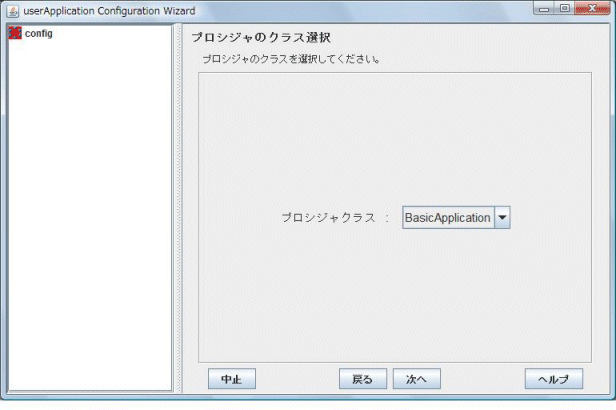This screenshot has width=616, height=410.
Task: Click the Java icon in title bar
Action: click(x=13, y=11)
